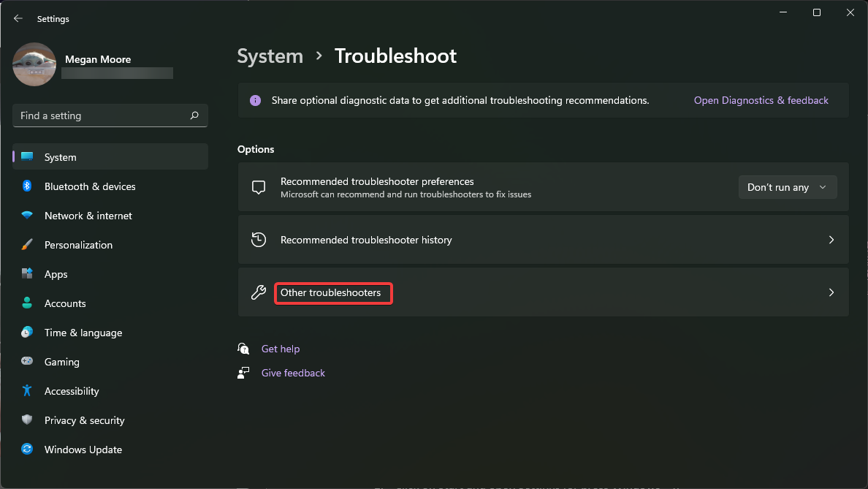This screenshot has width=868, height=489.
Task: Click the back arrow at top left
Action: 18,18
